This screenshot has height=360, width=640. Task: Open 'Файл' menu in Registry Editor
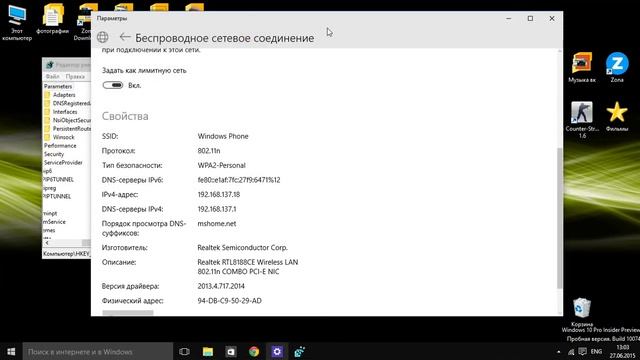(x=52, y=76)
